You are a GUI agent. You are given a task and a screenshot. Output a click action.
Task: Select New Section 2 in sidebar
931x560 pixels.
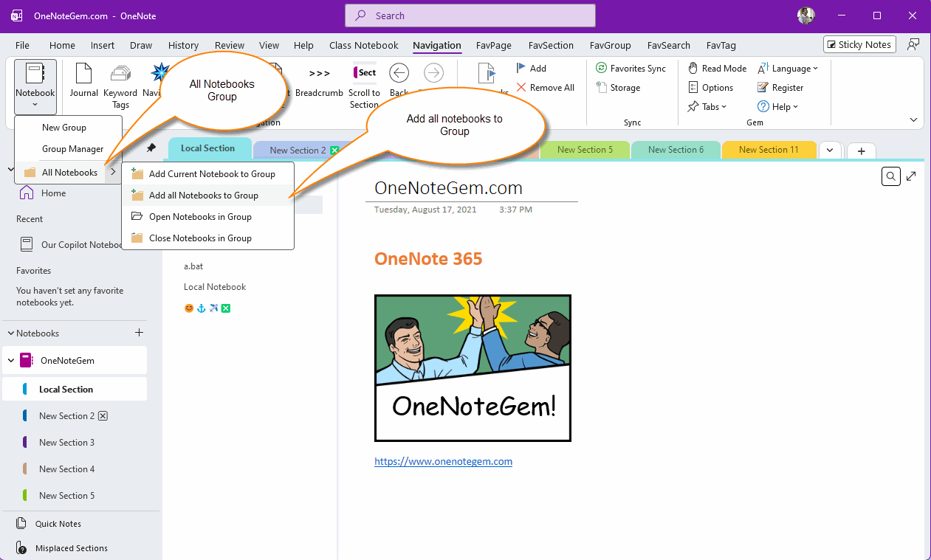point(75,416)
